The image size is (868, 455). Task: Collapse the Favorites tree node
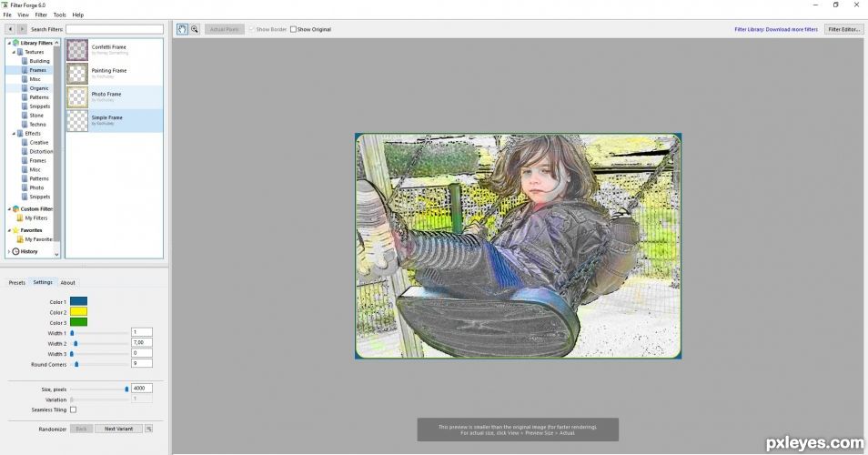click(9, 229)
